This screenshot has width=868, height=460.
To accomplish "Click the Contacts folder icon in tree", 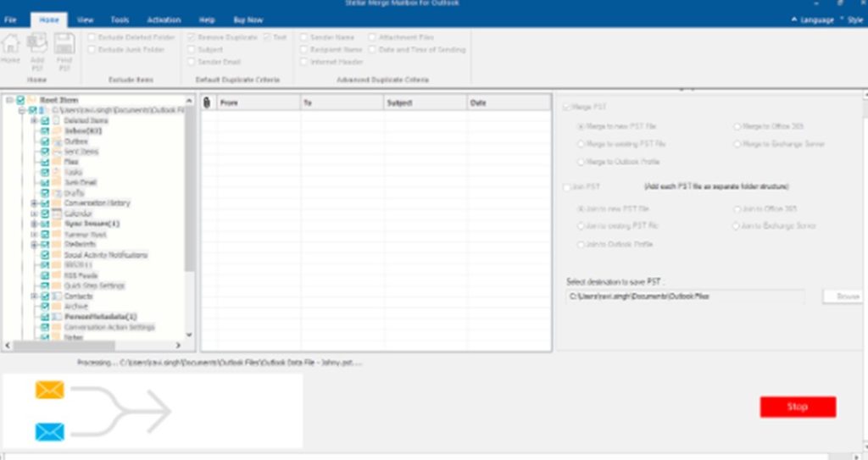I will click(57, 297).
